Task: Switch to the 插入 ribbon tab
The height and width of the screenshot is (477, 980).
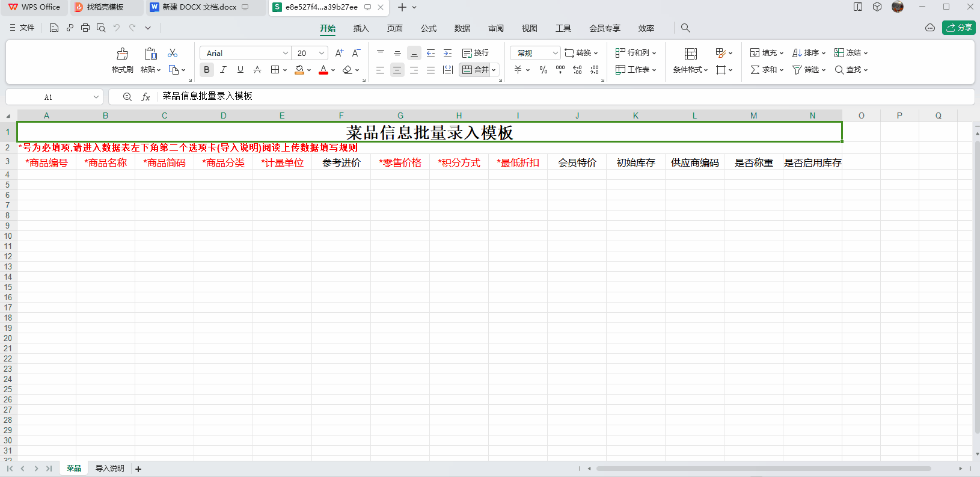Action: [x=361, y=28]
